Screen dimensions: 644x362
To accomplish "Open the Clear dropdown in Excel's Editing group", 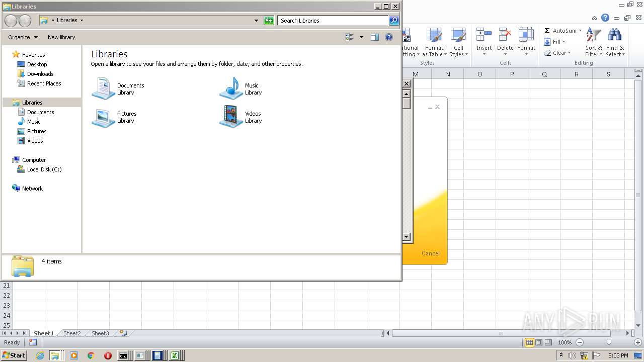I will click(x=557, y=53).
